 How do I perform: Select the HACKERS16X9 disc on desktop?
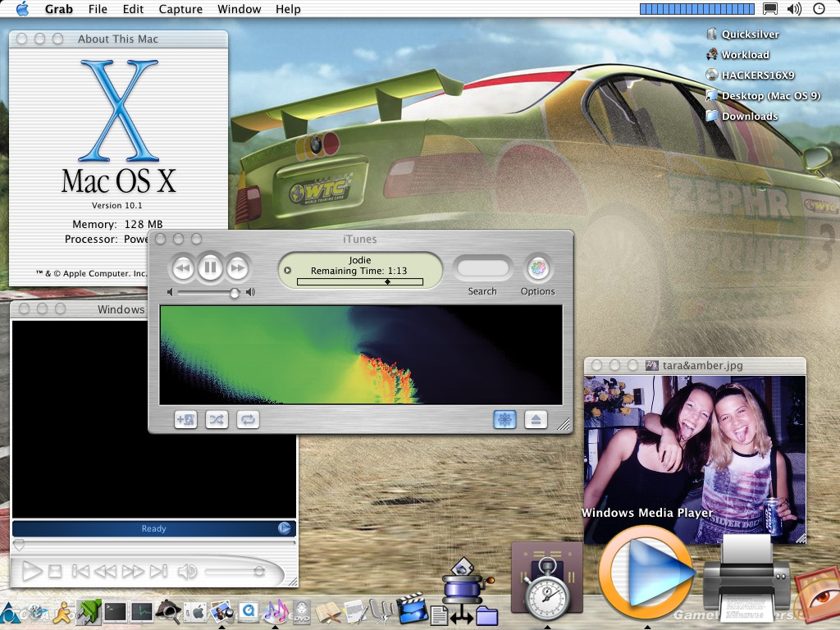[x=750, y=75]
